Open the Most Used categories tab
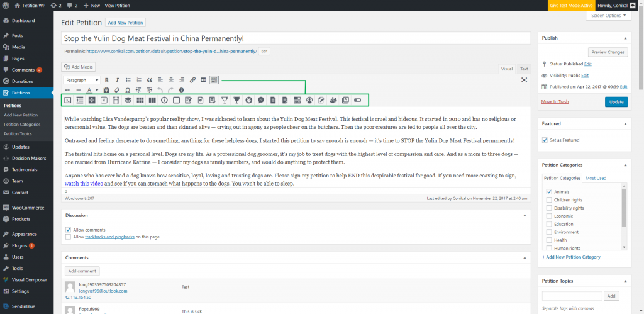 [596, 178]
